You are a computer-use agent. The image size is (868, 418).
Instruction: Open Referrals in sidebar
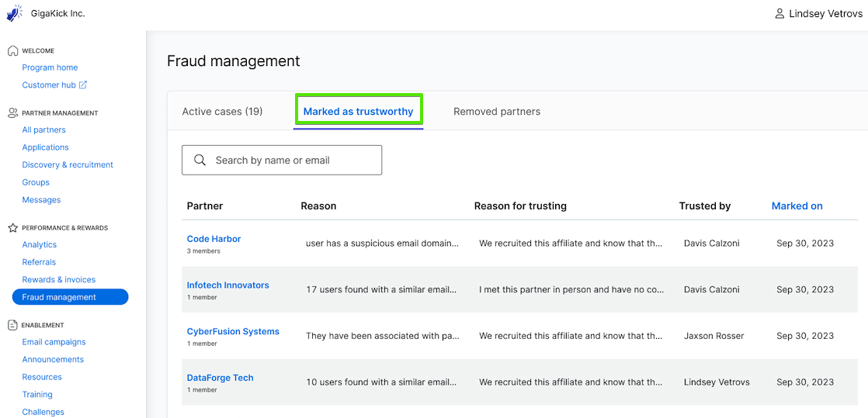(39, 262)
